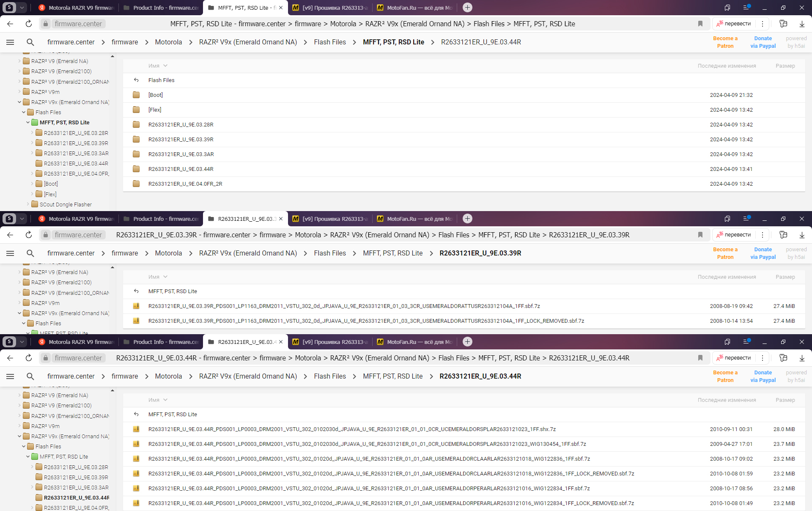Click the firmware.center breadcrumb in the 03.39R window

pyautogui.click(x=71, y=253)
